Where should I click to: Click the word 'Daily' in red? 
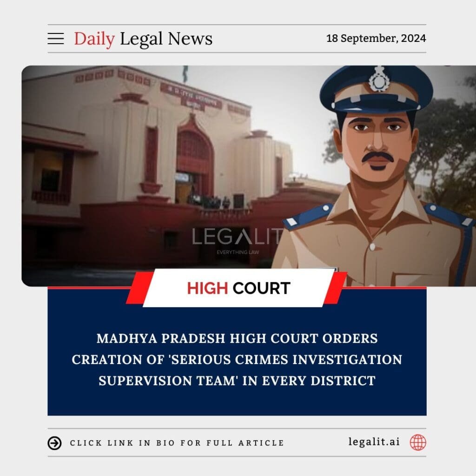(x=94, y=39)
